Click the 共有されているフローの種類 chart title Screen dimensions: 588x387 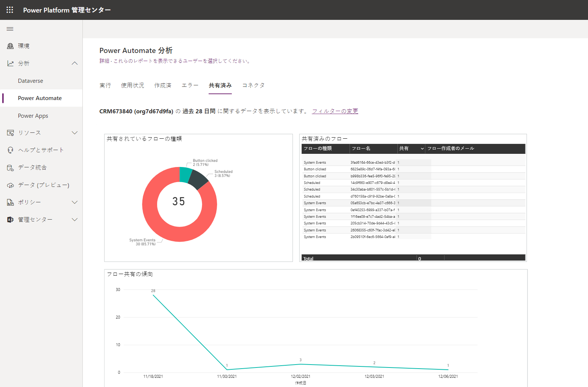coord(144,139)
